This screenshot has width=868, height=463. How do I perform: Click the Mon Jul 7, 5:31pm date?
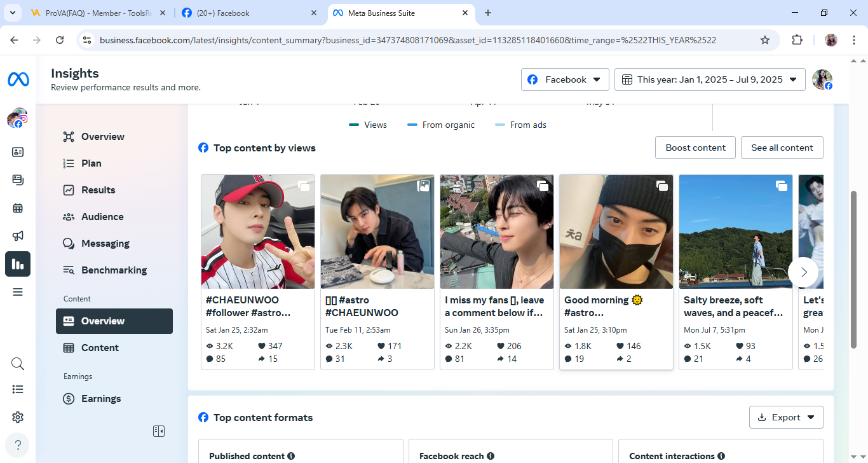pos(715,330)
